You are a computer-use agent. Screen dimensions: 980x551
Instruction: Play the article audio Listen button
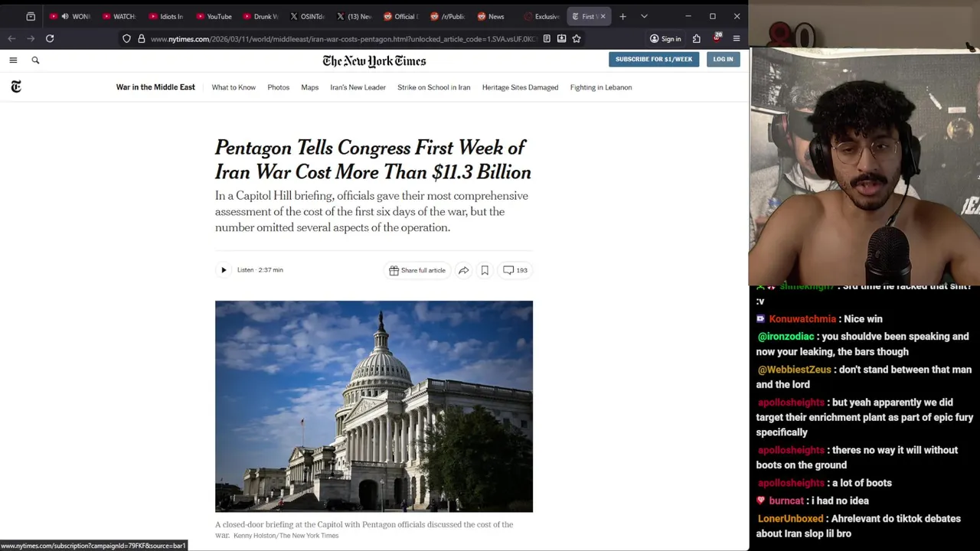pyautogui.click(x=224, y=270)
